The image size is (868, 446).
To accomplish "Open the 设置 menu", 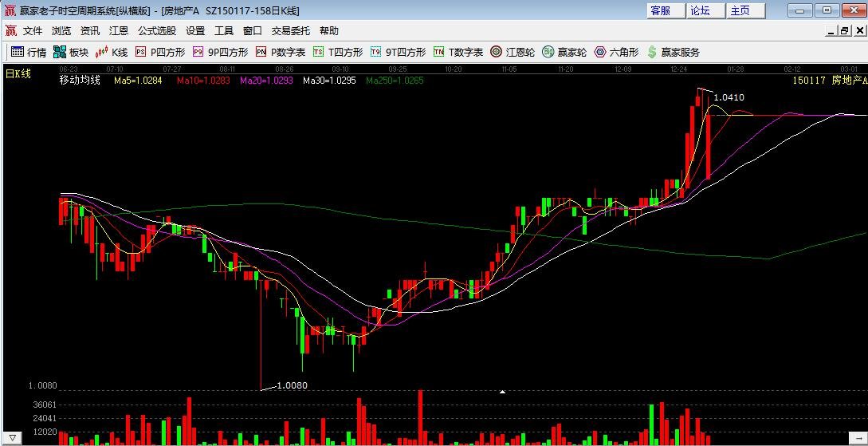I will pyautogui.click(x=195, y=31).
